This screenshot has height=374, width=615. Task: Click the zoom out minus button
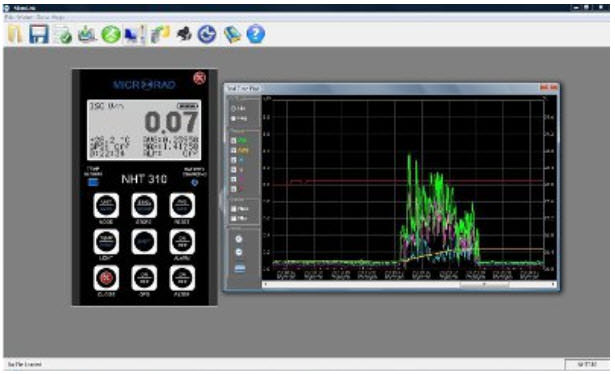pyautogui.click(x=239, y=252)
